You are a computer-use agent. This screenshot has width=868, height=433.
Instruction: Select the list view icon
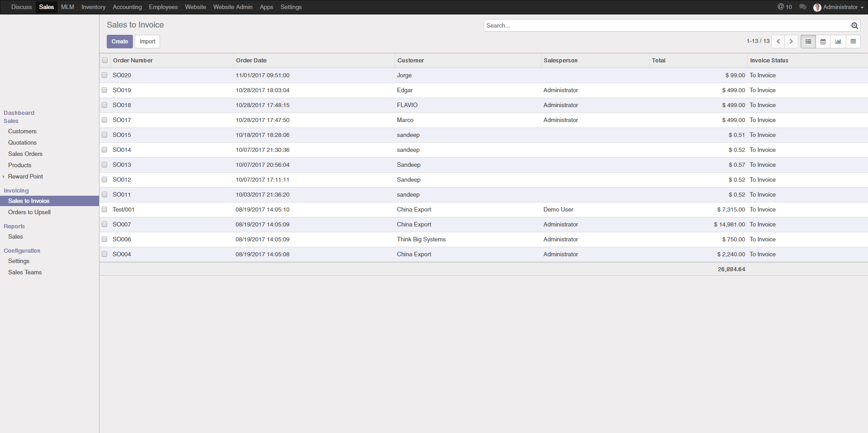point(808,41)
